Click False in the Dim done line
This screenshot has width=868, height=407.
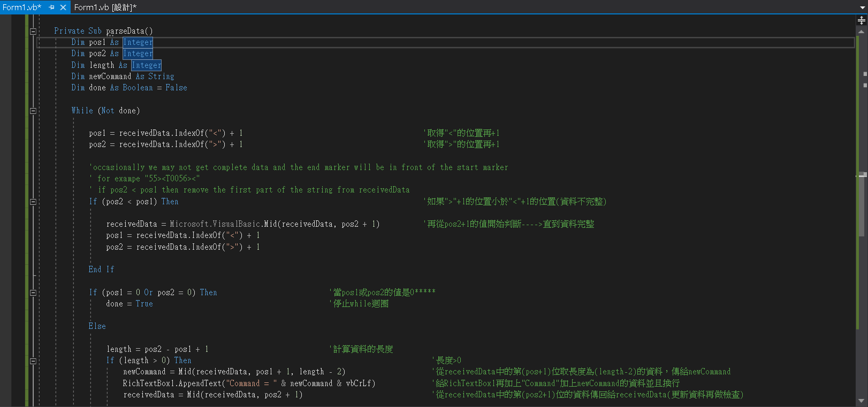177,88
